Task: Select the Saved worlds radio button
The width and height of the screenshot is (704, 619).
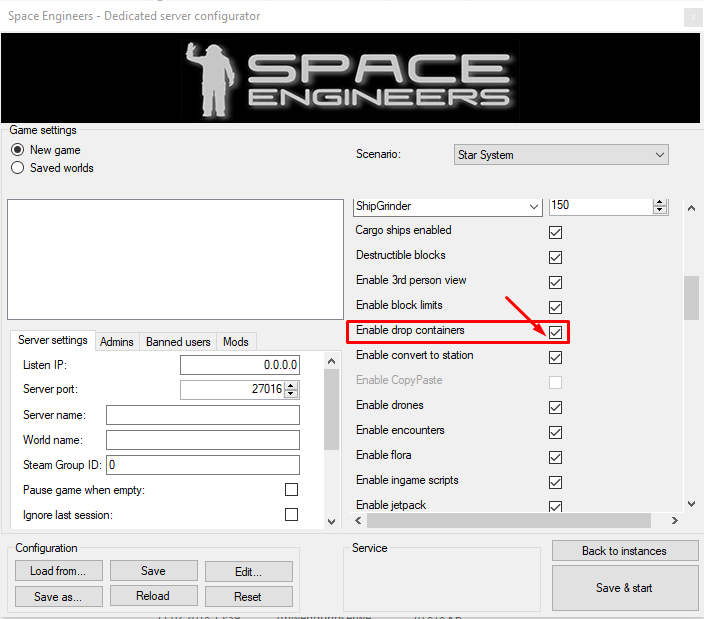Action: click(17, 168)
